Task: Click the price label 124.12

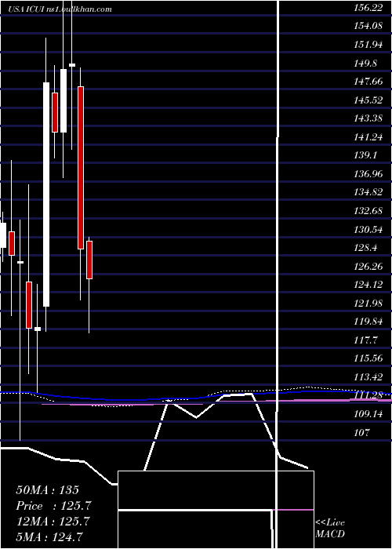Action: (x=368, y=285)
